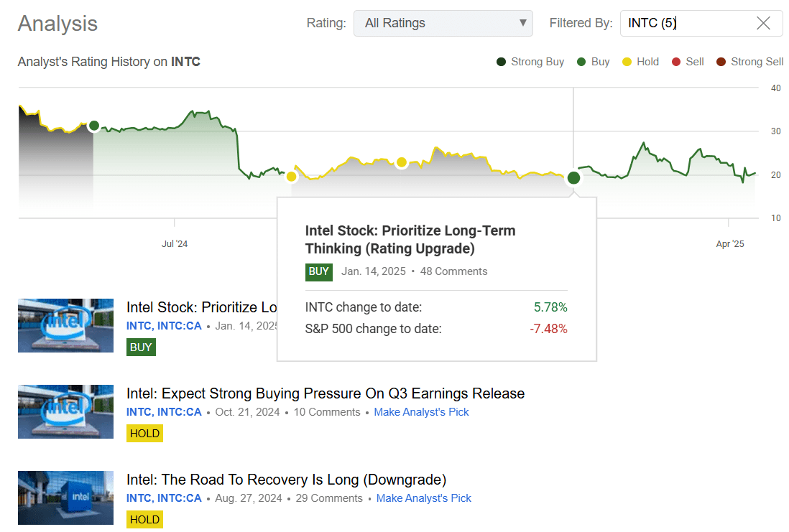Select the Analysis section heading
The image size is (789, 532).
coord(57,23)
